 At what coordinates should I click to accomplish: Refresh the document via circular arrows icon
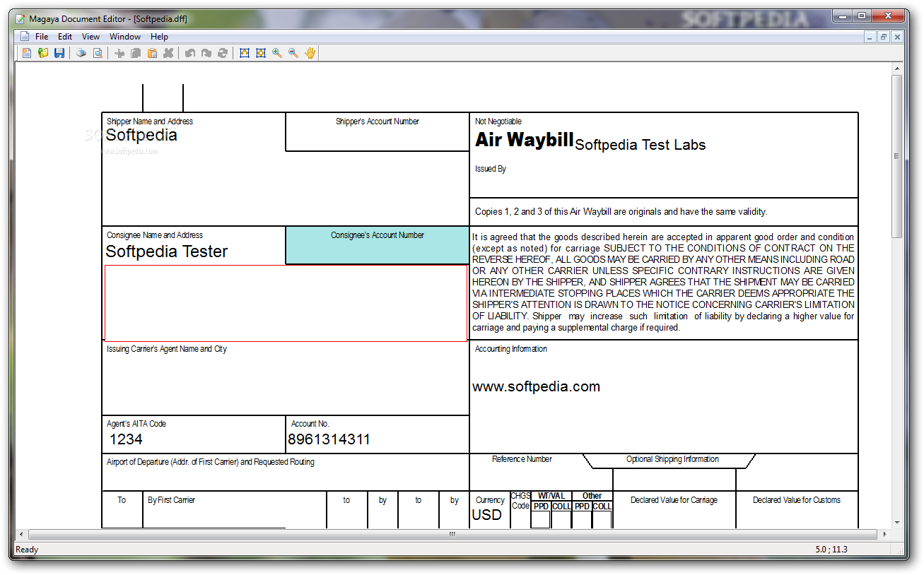click(x=223, y=53)
